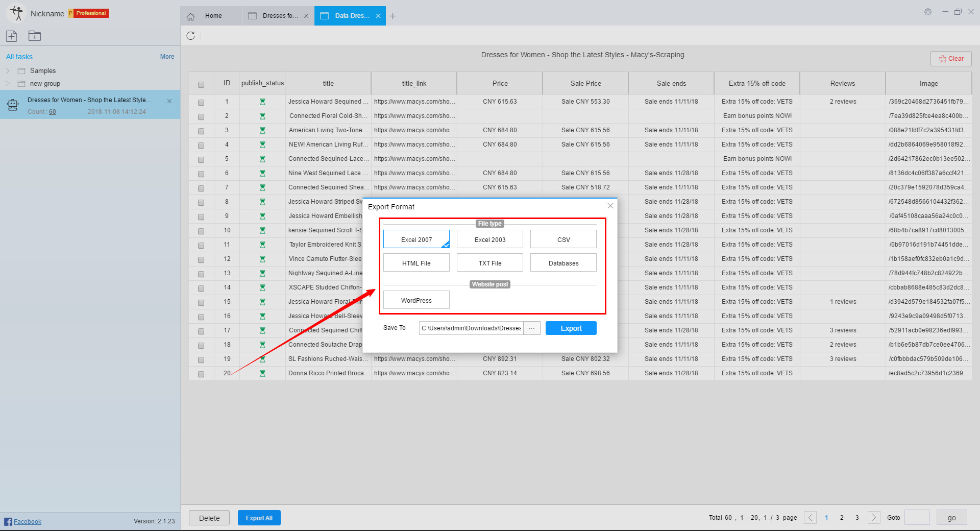
Task: Click publish status hourglass in row 1
Action: point(262,102)
